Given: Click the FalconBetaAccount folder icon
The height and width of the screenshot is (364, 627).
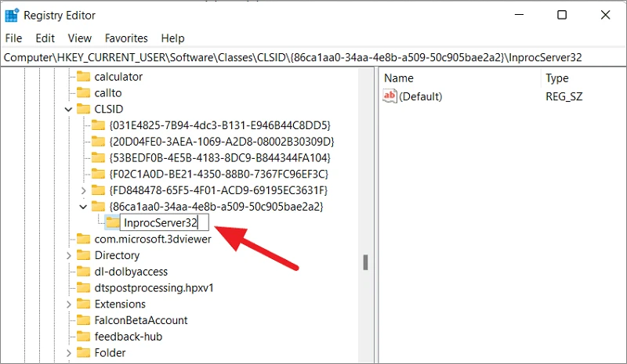Looking at the screenshot, I should click(83, 320).
